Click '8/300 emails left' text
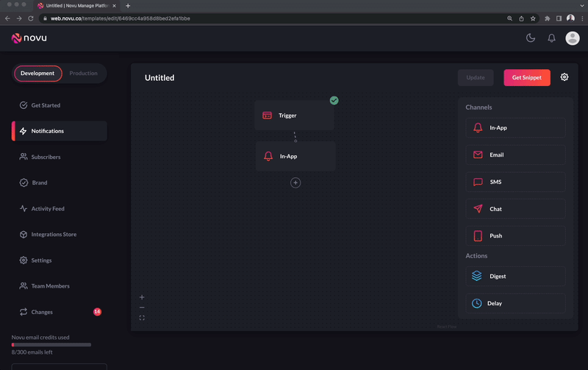This screenshot has width=588, height=370. pos(32,352)
